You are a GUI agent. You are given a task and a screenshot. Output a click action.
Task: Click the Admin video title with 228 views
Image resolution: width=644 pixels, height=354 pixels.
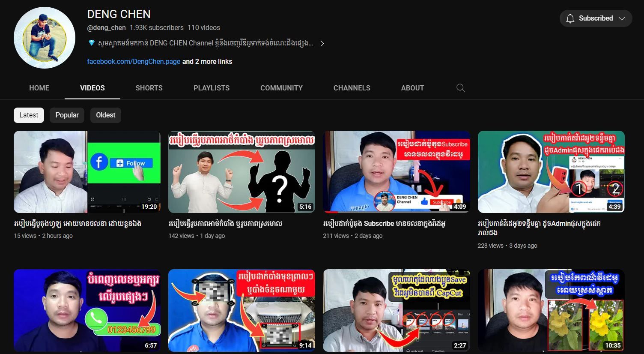539,228
